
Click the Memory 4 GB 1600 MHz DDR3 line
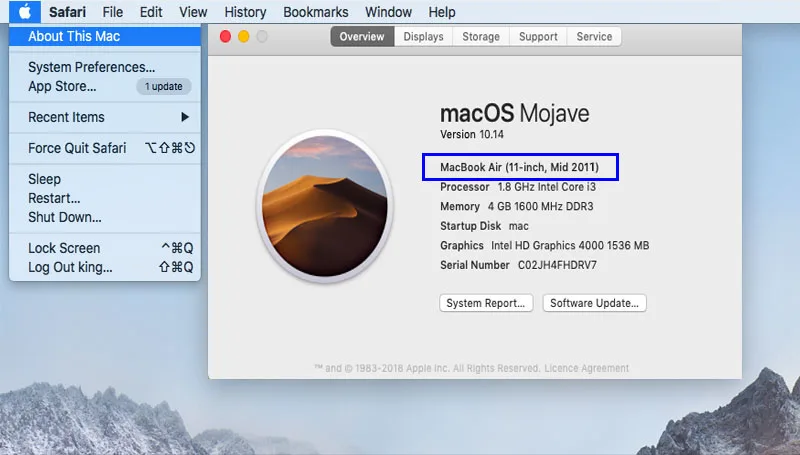pyautogui.click(x=516, y=207)
